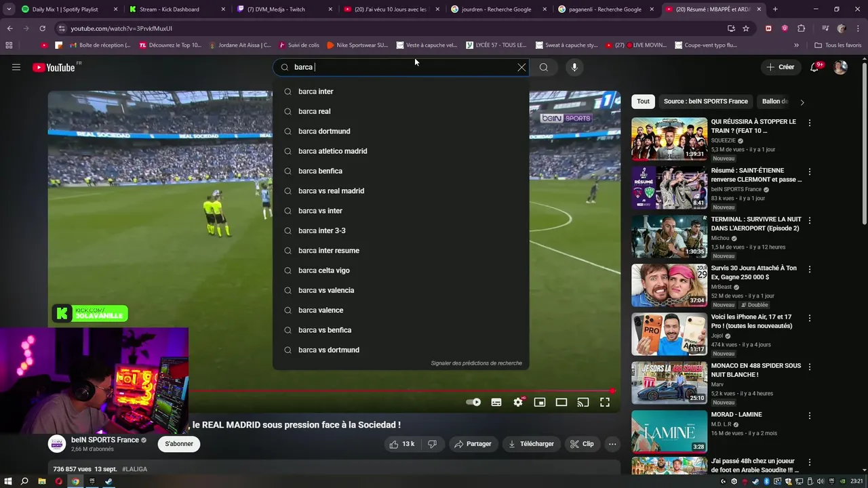Open the MORAD - LAMINE video thumbnail

tap(669, 432)
